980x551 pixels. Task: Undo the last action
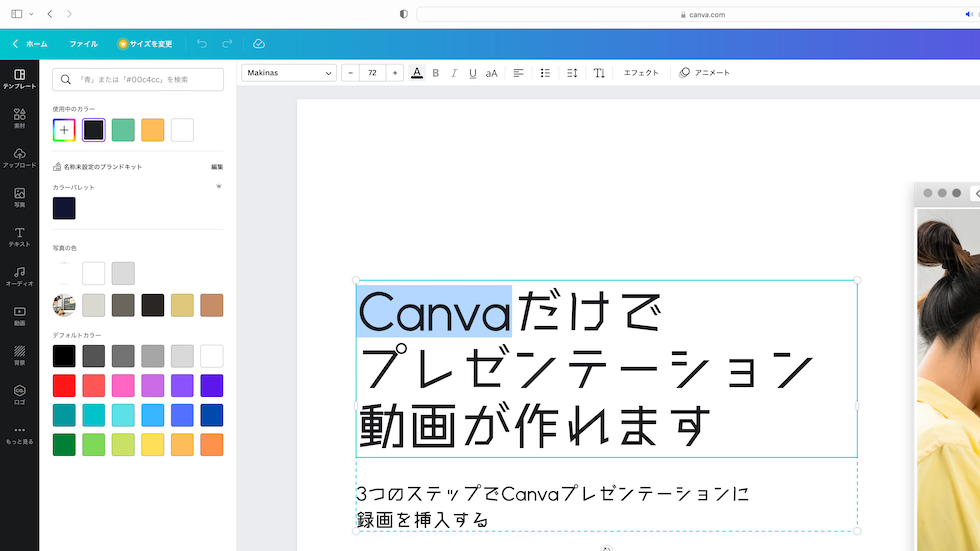coord(201,44)
